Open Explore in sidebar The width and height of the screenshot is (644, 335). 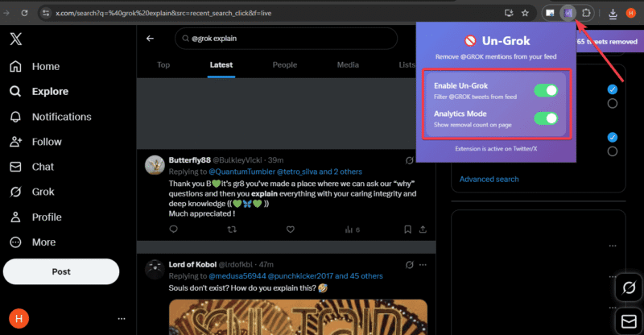click(39, 91)
